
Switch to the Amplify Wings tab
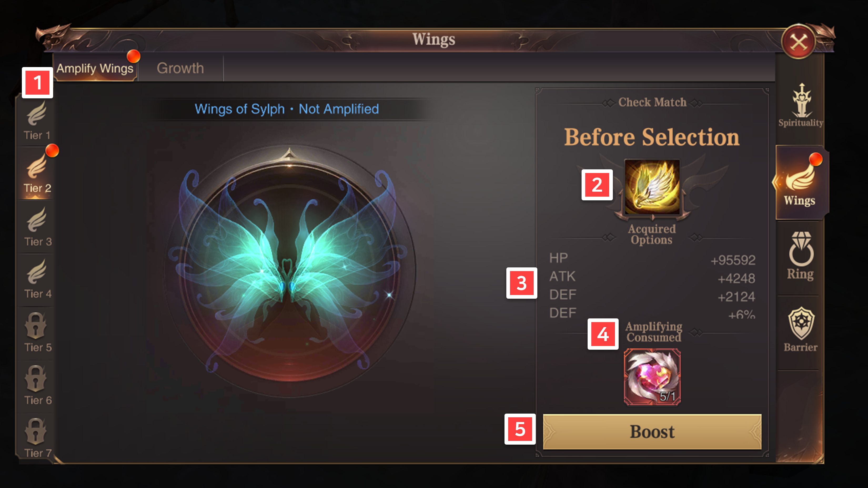[95, 68]
